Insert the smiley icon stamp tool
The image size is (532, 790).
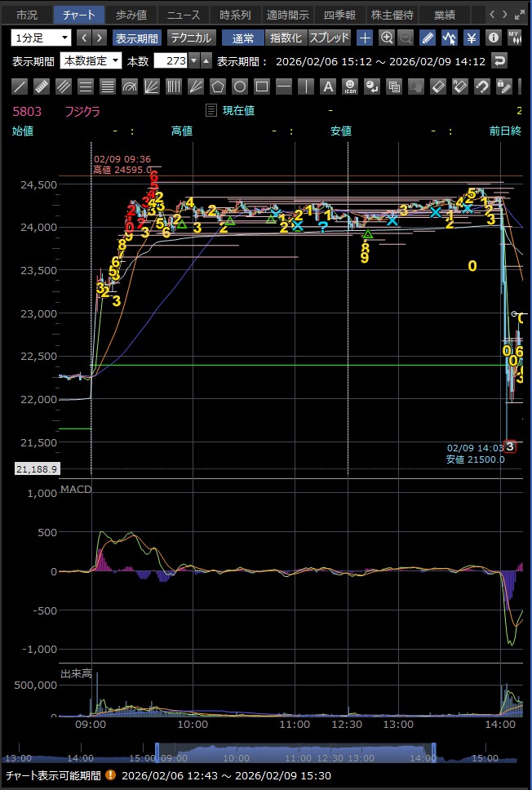(349, 86)
